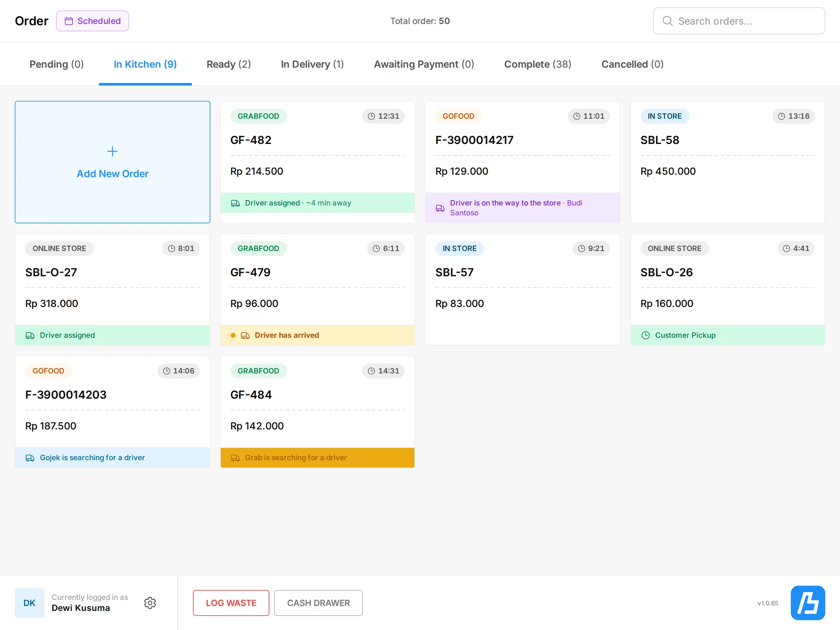This screenshot has height=630, width=840.
Task: Open the CASH DRAWER button
Action: [x=318, y=603]
